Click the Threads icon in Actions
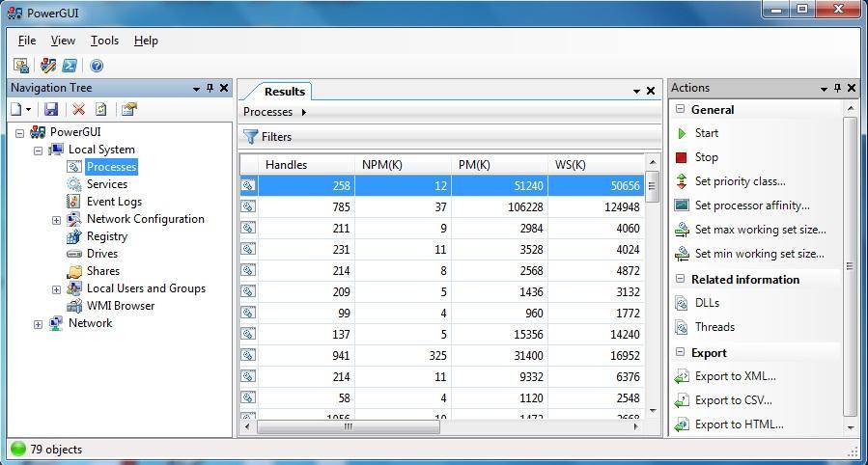 [x=682, y=327]
